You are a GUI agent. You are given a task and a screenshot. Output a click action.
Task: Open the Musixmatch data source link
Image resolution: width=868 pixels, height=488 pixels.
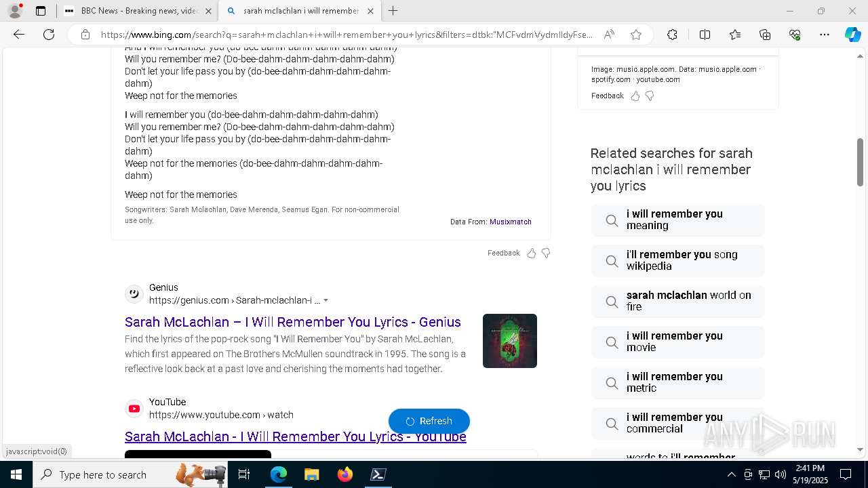coord(510,222)
